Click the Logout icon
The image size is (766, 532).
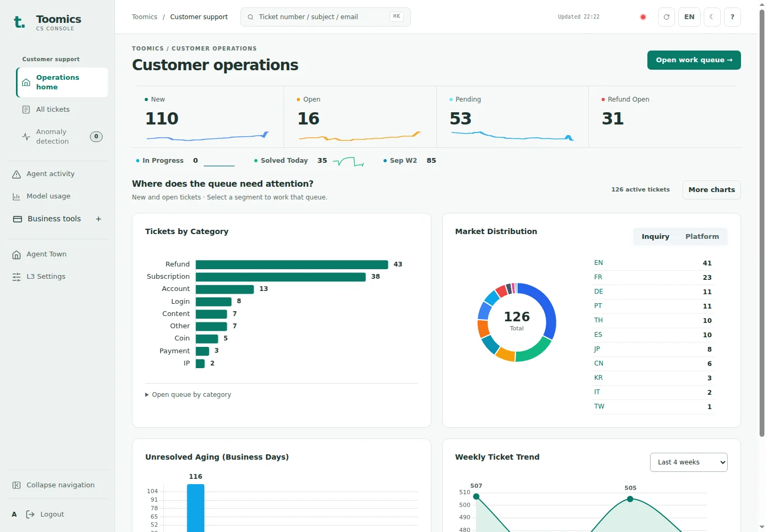[30, 514]
